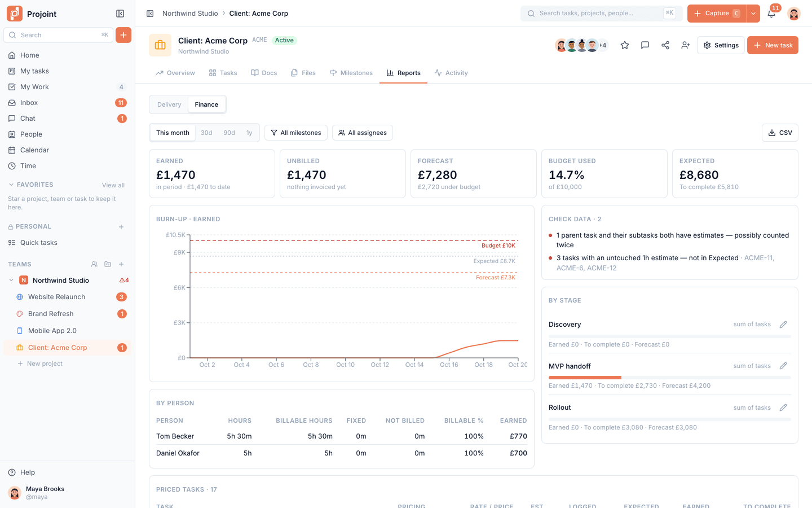The width and height of the screenshot is (812, 508).
Task: Collapse the sidebar with the panel icon
Action: 120,14
